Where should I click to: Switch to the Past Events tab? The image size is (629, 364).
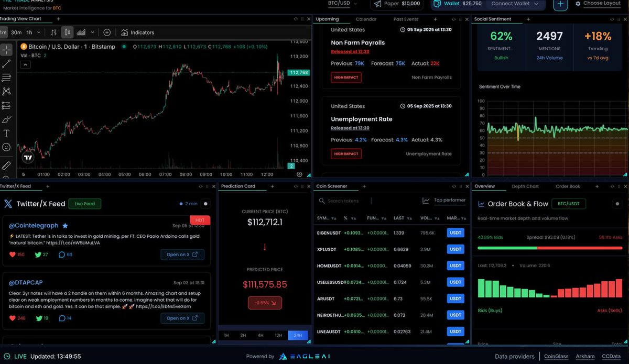(x=406, y=19)
